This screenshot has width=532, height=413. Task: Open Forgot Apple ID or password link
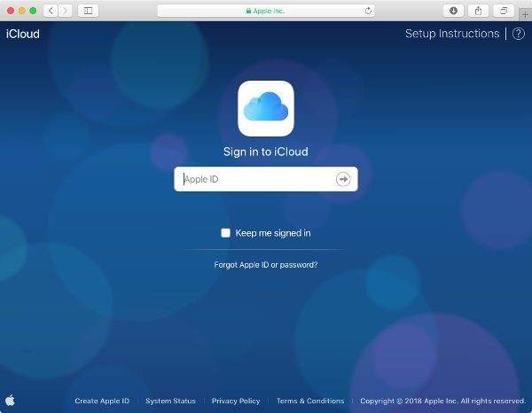[266, 265]
